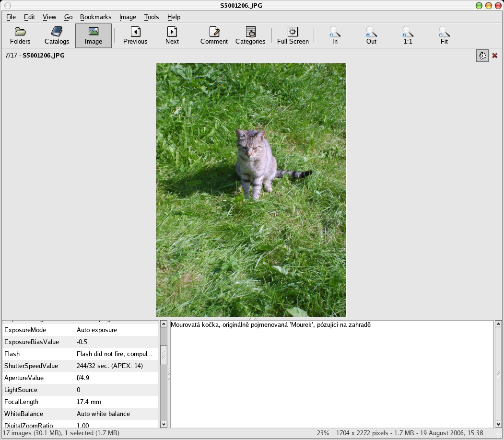The image size is (504, 440).
Task: Click the EXIF list scroll down arrow
Action: (x=164, y=424)
